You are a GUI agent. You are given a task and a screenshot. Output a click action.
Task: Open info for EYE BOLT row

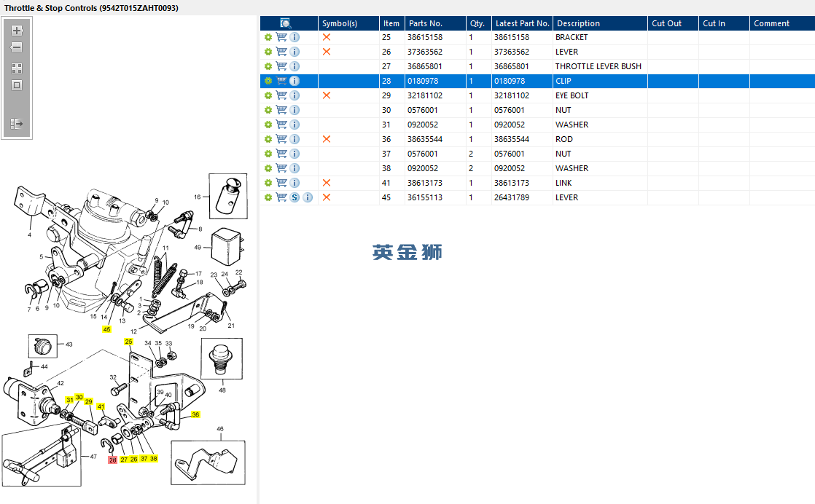(295, 95)
